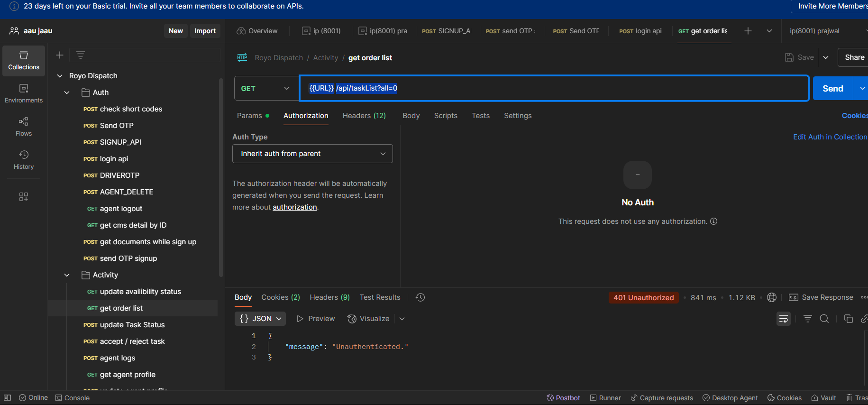Click the response history clock icon

coord(420,297)
